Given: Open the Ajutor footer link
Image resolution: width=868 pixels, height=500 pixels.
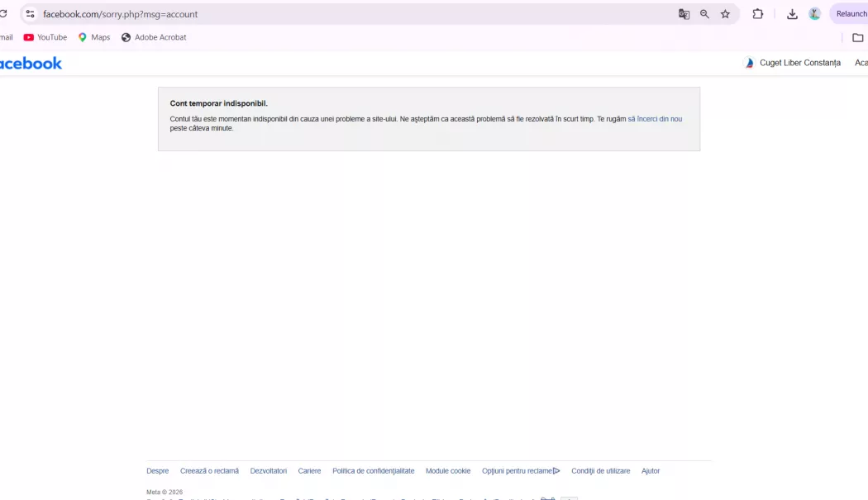Looking at the screenshot, I should click(x=651, y=471).
